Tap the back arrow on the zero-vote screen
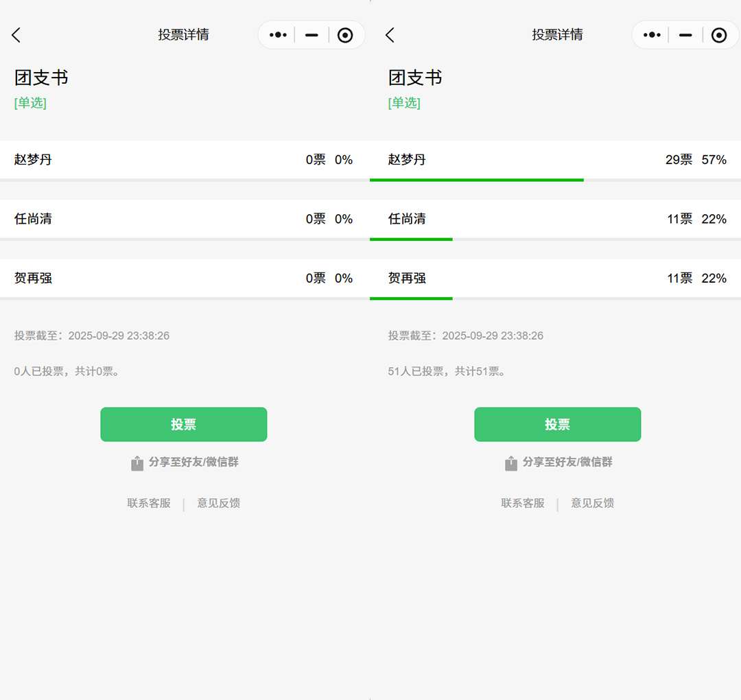This screenshot has width=741, height=700. click(x=16, y=35)
